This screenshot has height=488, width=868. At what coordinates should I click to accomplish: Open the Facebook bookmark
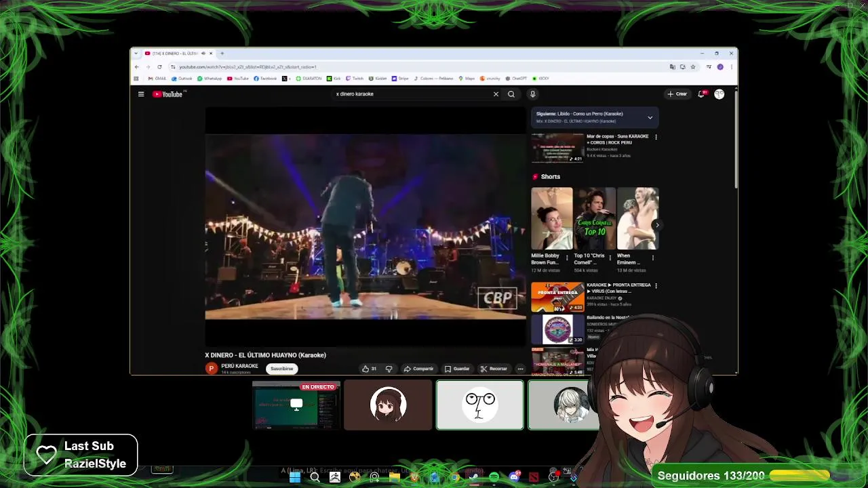(x=265, y=79)
